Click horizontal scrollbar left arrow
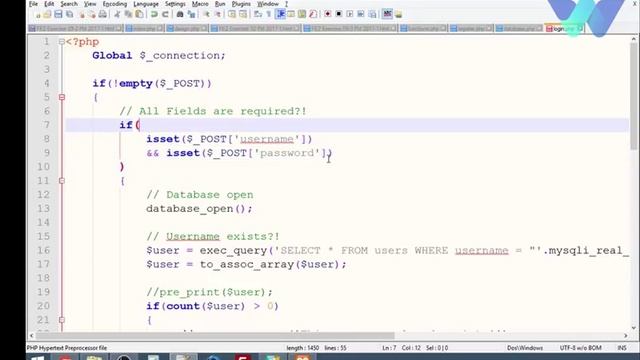 pyautogui.click(x=31, y=336)
